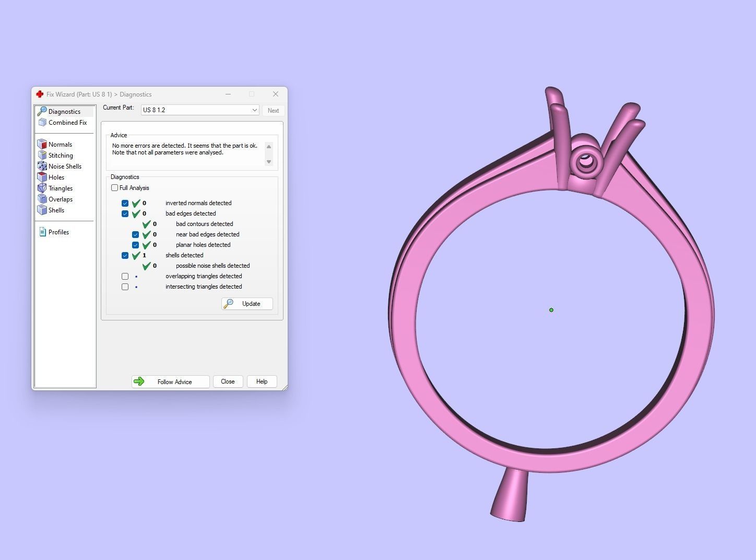Screen dimensions: 756x560
Task: Click the Combined Fix cube icon
Action: coord(42,122)
